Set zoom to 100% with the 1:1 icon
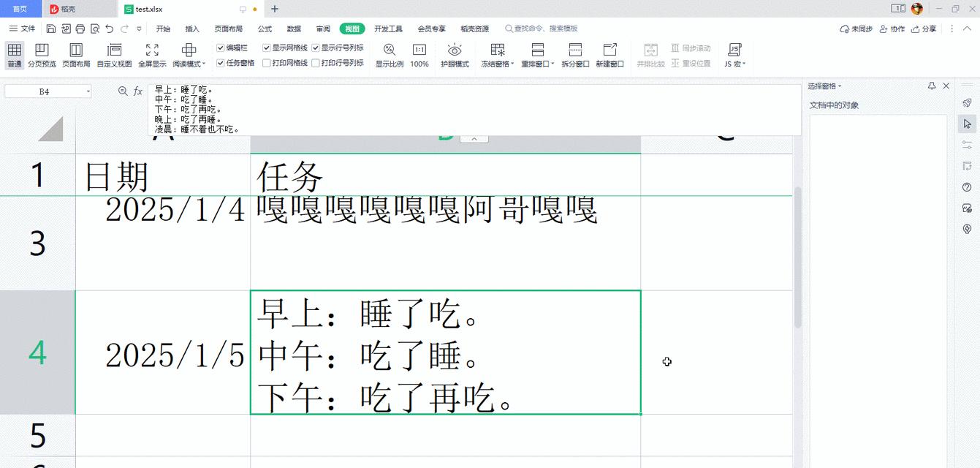 (x=419, y=55)
